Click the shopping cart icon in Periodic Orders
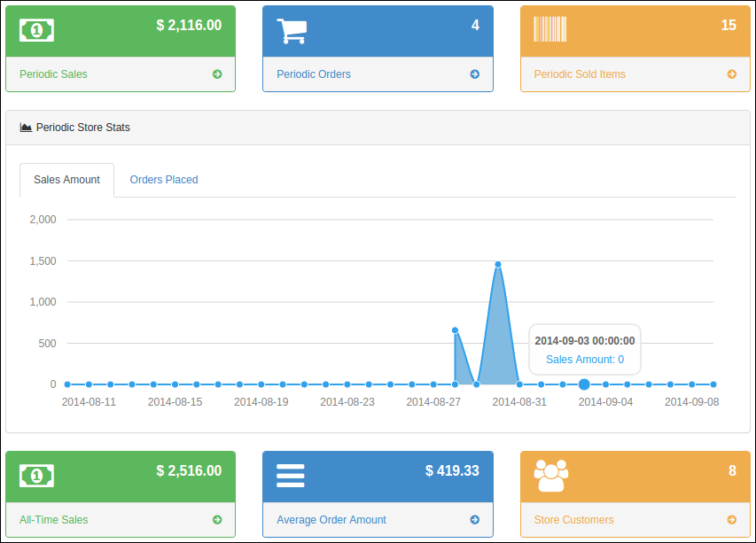The height and width of the screenshot is (543, 756). (292, 30)
